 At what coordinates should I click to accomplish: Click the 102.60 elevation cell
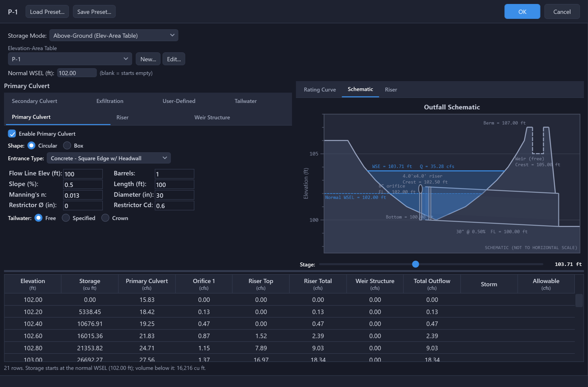click(x=33, y=336)
